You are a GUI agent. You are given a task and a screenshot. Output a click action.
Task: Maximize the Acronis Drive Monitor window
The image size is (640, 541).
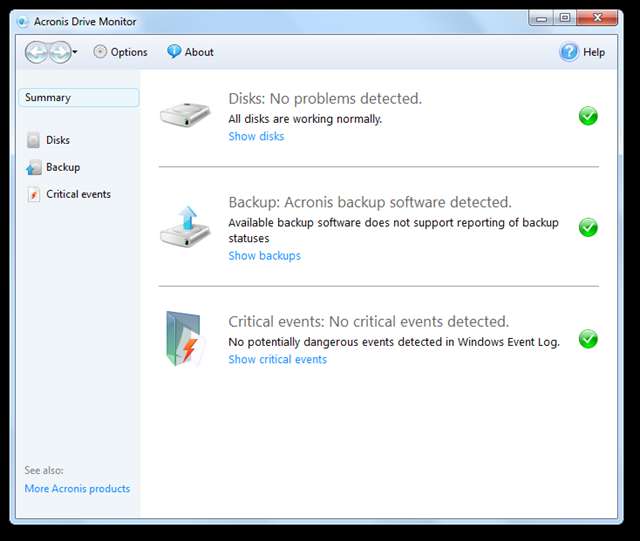565,18
